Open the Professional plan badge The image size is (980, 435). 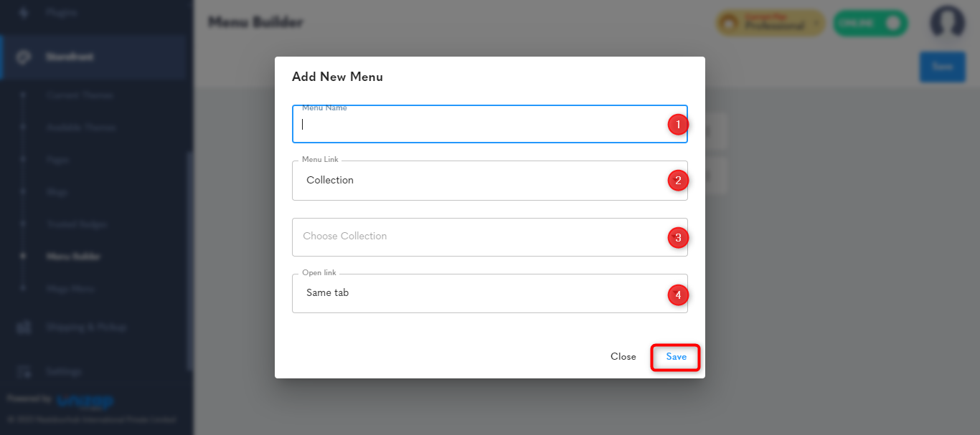[770, 23]
